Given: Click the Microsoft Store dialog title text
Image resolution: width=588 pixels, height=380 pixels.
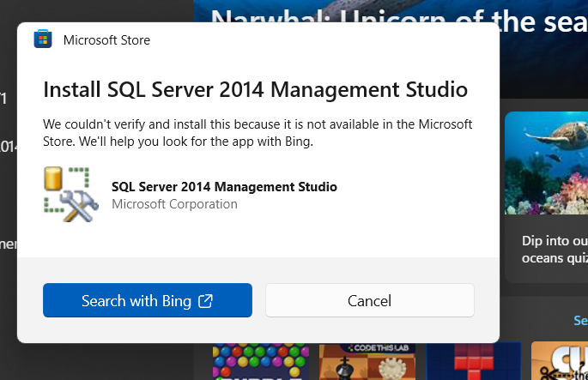Looking at the screenshot, I should coord(106,39).
